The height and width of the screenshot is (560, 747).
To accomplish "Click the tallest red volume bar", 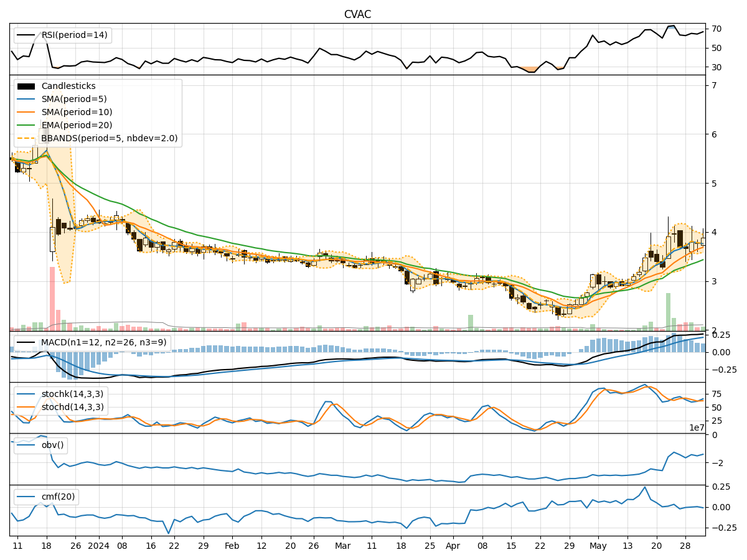I will (52, 299).
